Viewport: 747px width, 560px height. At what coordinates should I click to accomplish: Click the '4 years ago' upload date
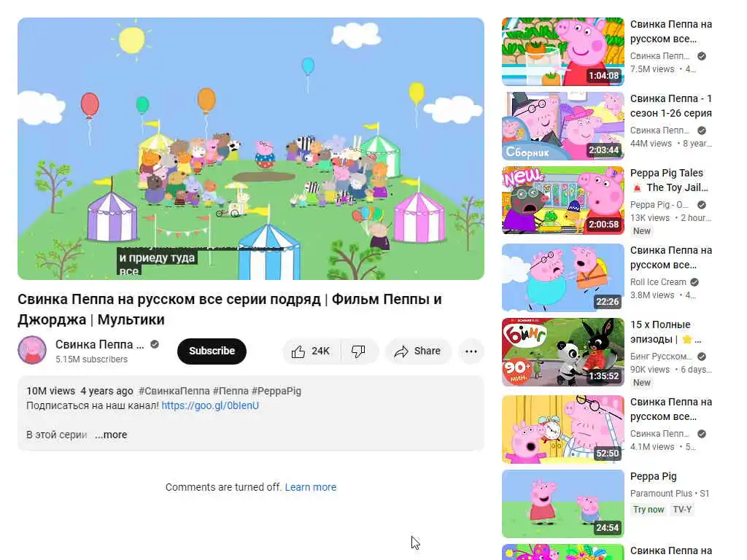pyautogui.click(x=107, y=391)
